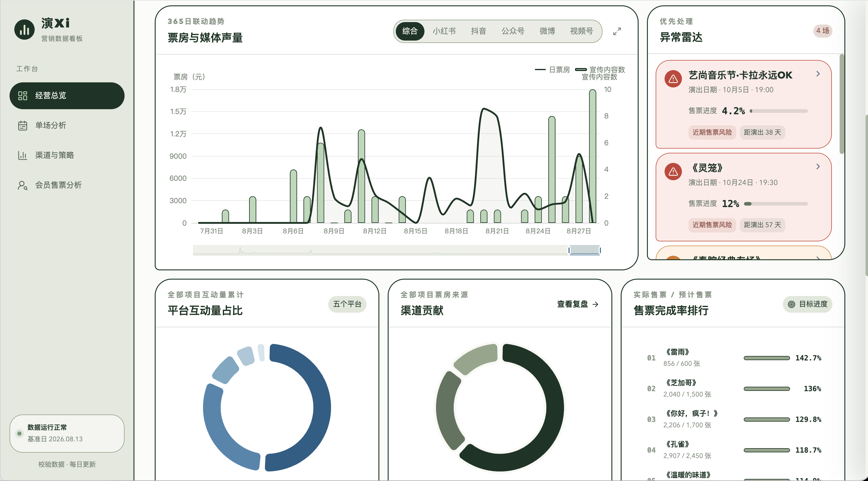Click the 《雷雨》 ranking row
The image size is (868, 481).
click(734, 358)
